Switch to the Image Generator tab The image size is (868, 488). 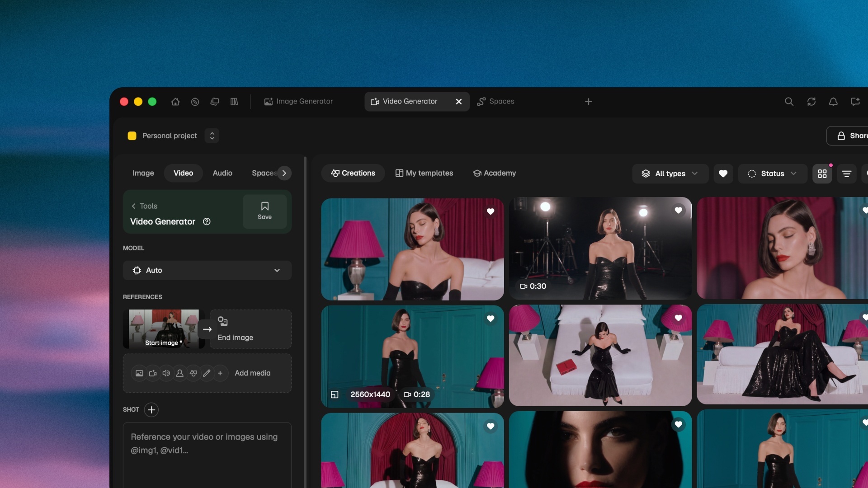298,102
